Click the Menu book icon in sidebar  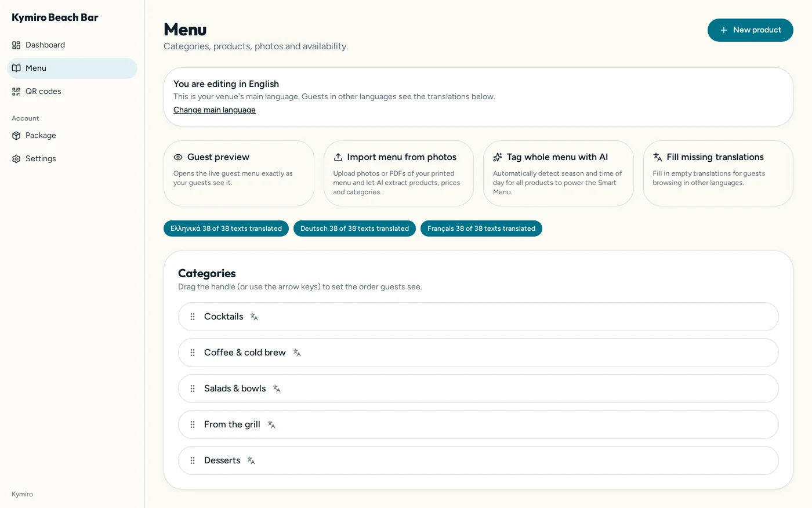16,68
